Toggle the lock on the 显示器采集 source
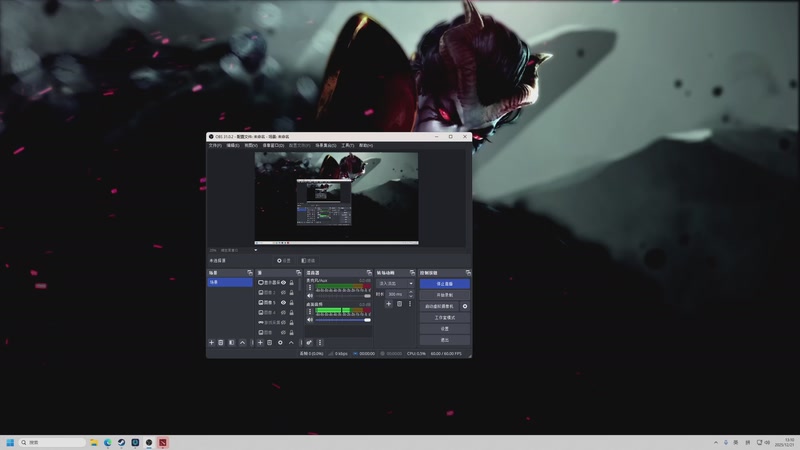The height and width of the screenshot is (450, 800). point(292,283)
